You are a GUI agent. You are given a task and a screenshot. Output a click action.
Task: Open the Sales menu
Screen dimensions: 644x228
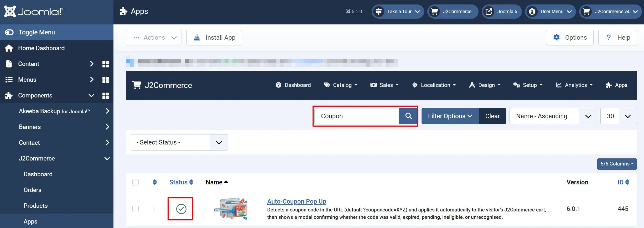coord(385,85)
